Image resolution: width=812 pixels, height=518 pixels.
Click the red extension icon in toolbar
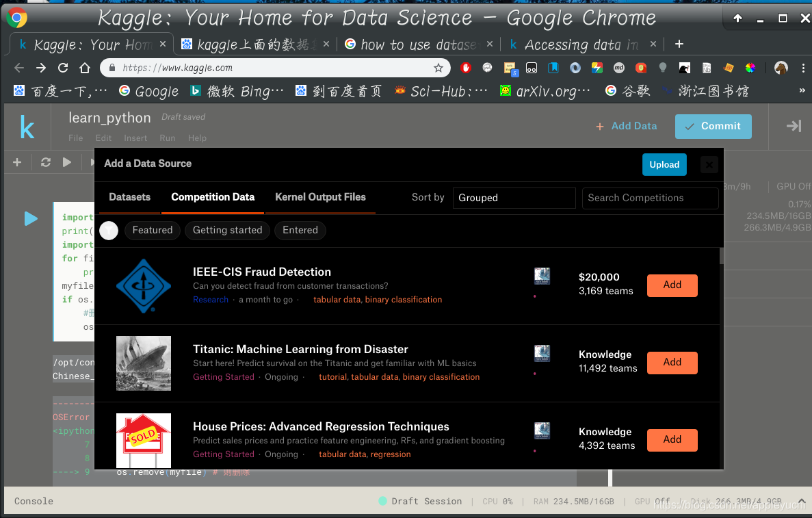coord(465,68)
